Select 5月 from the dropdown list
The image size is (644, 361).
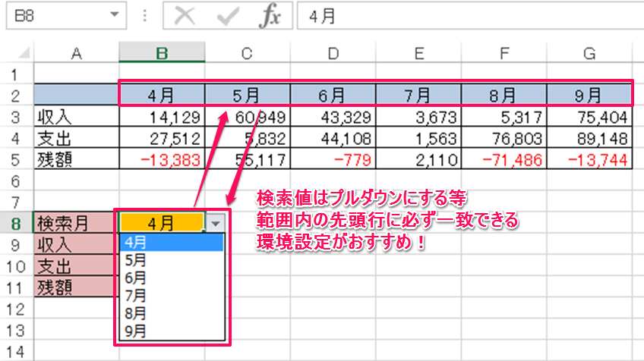[135, 260]
